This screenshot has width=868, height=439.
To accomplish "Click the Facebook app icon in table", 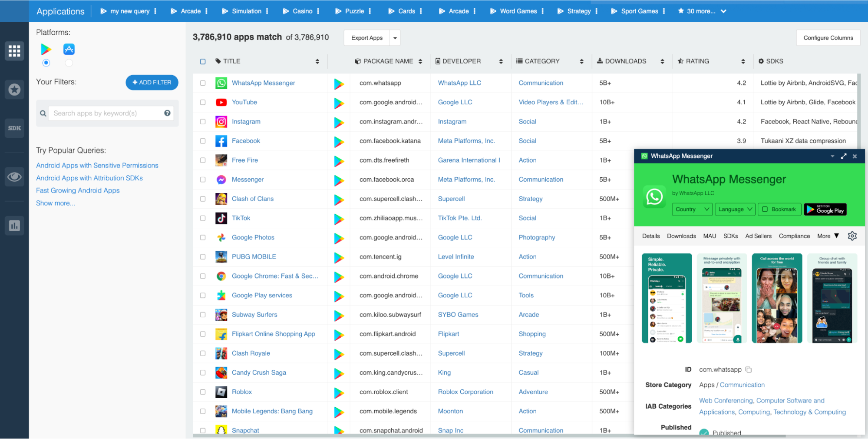I will pos(221,141).
